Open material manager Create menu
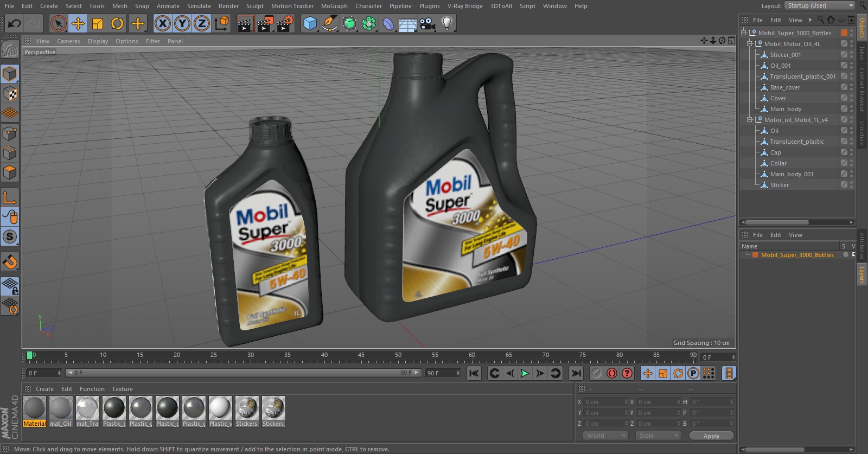868x454 pixels. [44, 389]
